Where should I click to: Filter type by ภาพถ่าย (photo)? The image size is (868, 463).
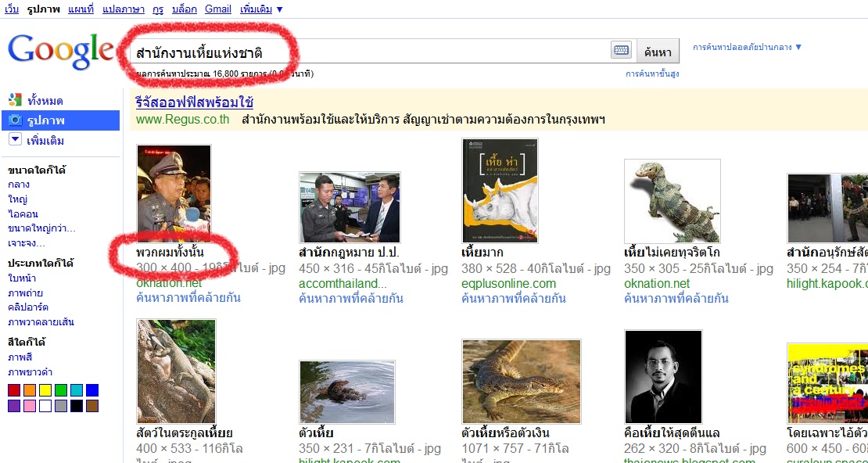pos(25,293)
